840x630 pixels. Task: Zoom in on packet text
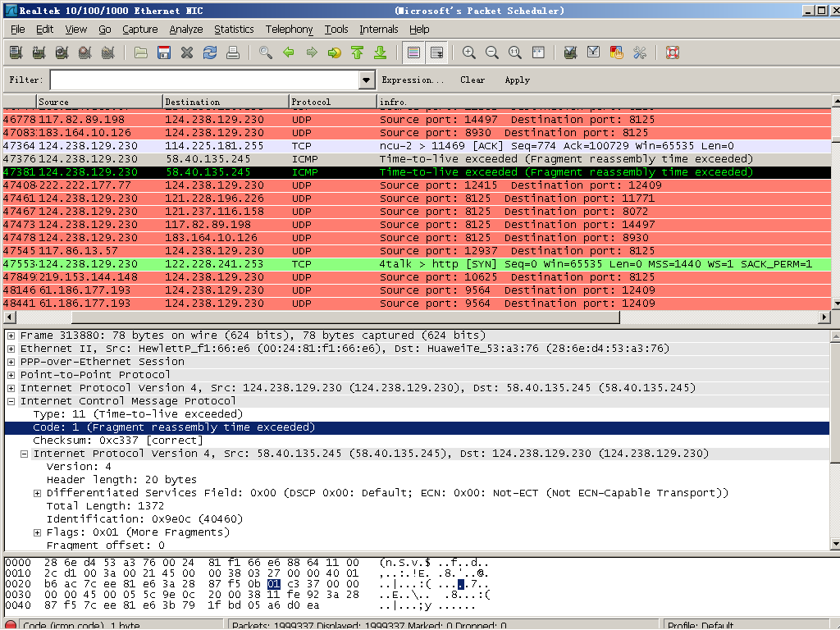469,52
